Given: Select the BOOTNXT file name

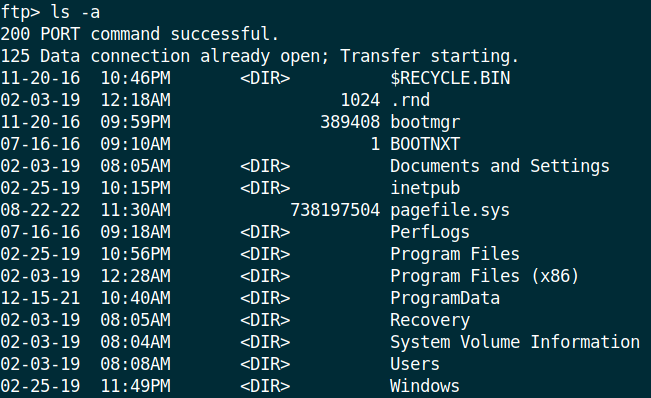Looking at the screenshot, I should [425, 144].
